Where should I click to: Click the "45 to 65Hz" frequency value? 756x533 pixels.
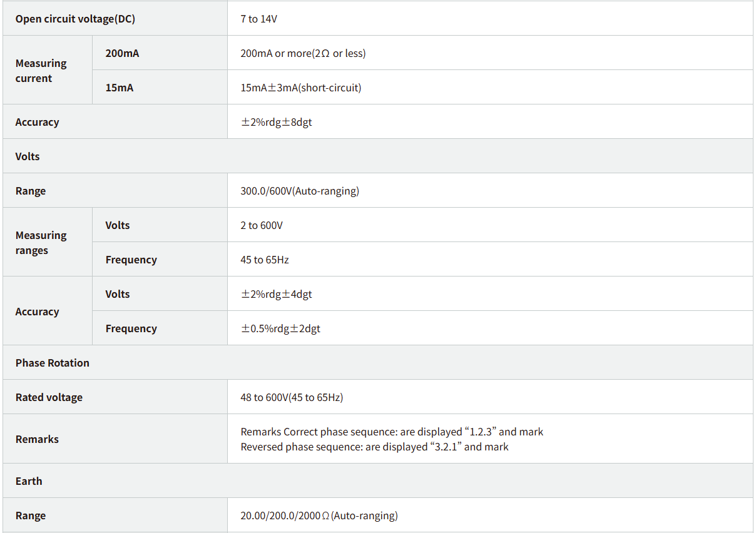coord(265,260)
